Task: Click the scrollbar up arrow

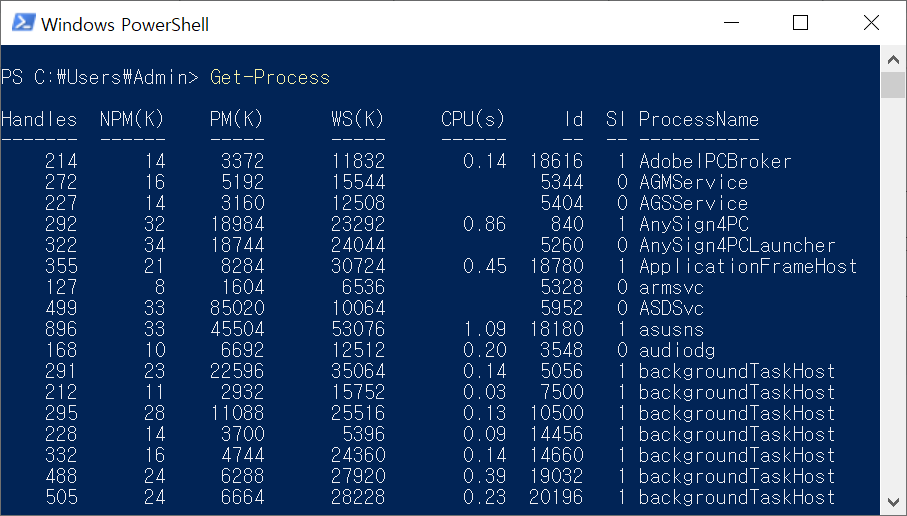Action: coord(893,60)
